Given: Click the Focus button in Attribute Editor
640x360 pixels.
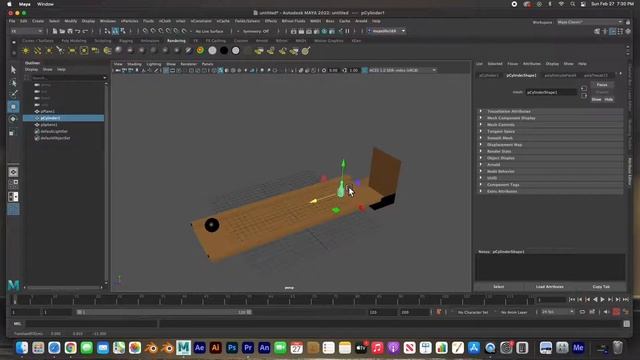Looking at the screenshot, I should [602, 85].
